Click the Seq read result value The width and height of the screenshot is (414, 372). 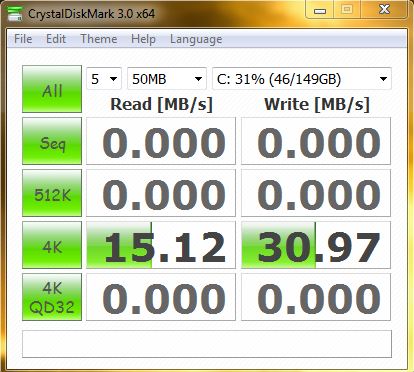point(161,141)
